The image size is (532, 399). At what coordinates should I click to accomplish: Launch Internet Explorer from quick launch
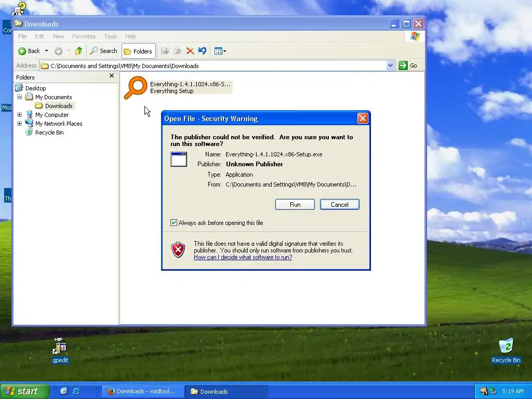pyautogui.click(x=76, y=391)
